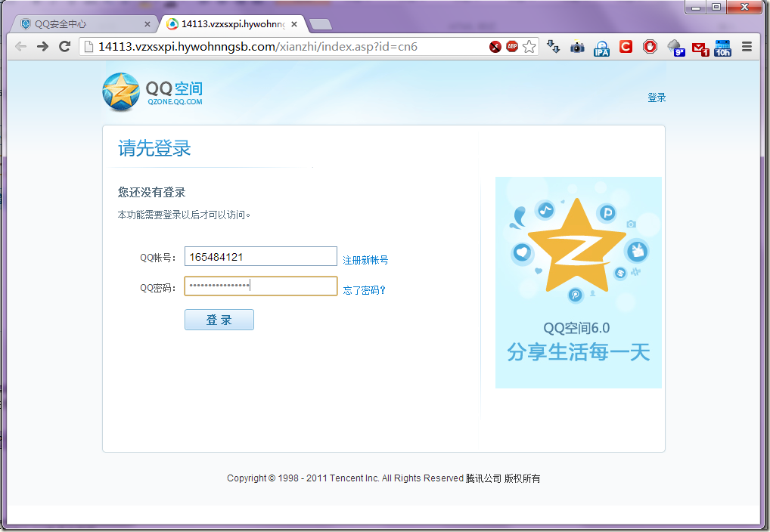
Task: Click the camera screenshot extension icon
Action: (577, 47)
